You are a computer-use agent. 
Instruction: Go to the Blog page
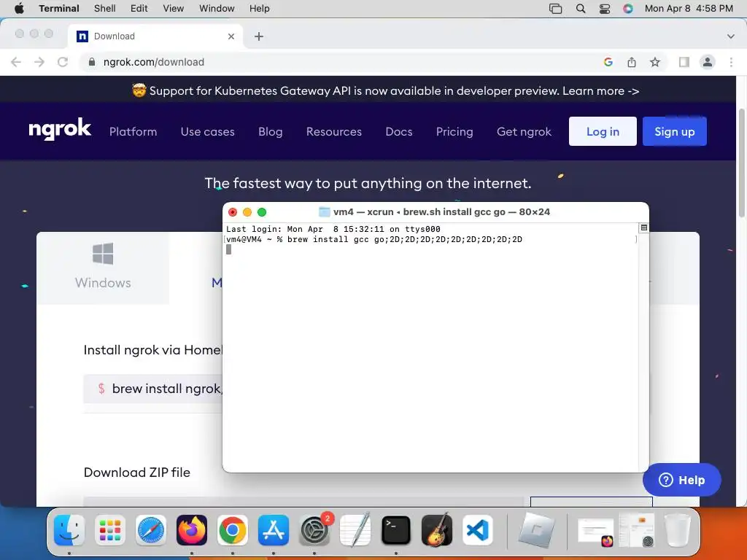click(x=270, y=131)
